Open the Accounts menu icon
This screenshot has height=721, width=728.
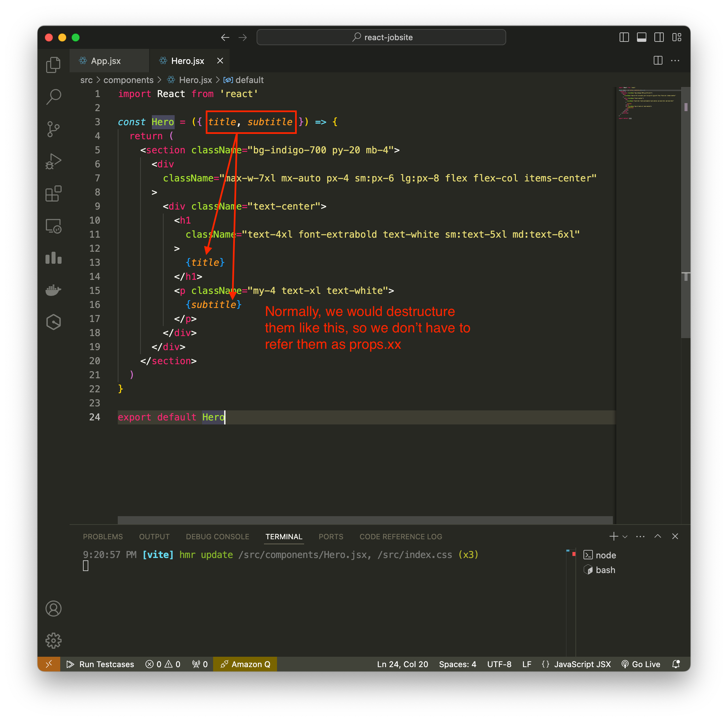(x=53, y=609)
